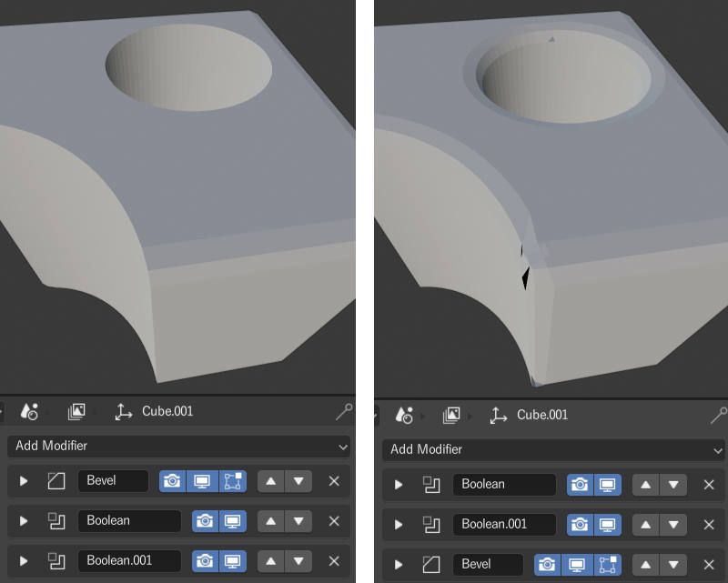
Task: Open Texture properties tab in right panel
Action: point(451,415)
